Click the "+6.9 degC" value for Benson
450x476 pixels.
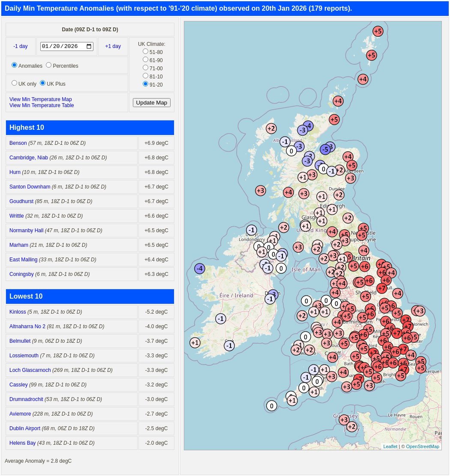(156, 143)
